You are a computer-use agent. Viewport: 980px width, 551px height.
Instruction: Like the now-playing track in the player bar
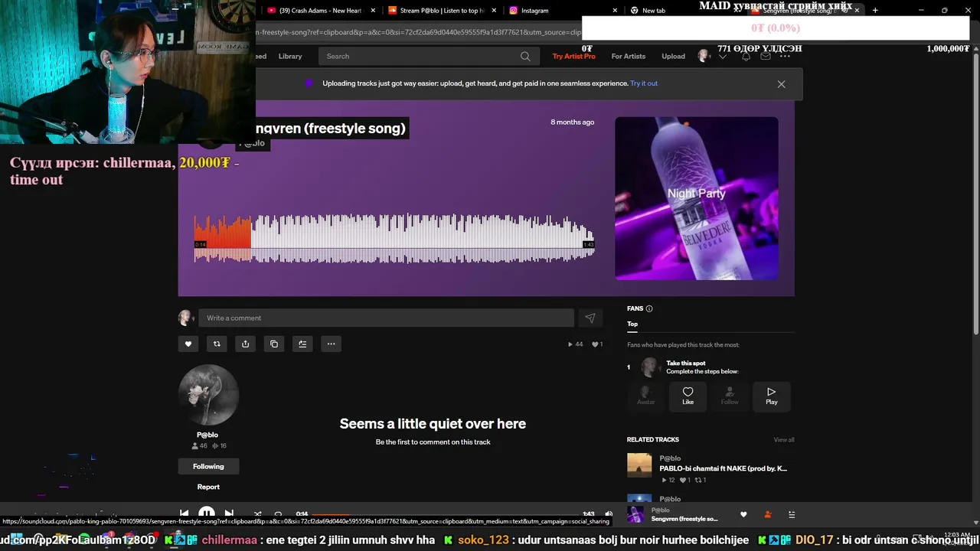coord(743,514)
